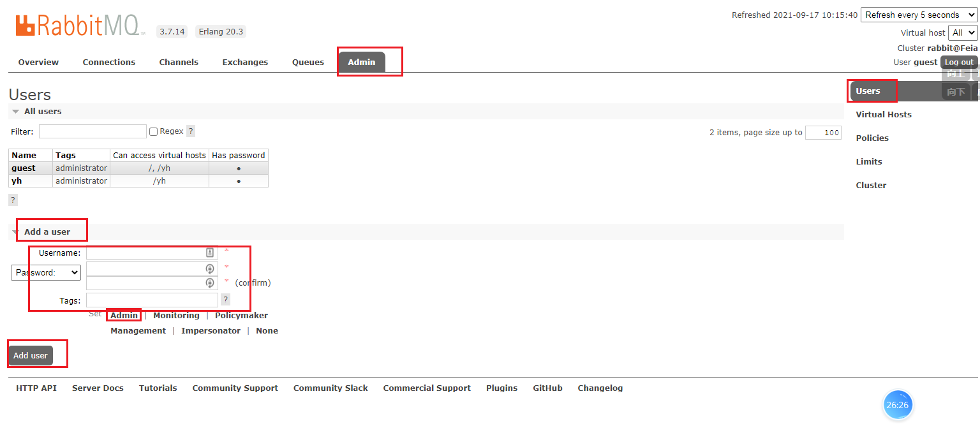
Task: Open the Password type dropdown
Action: click(46, 272)
